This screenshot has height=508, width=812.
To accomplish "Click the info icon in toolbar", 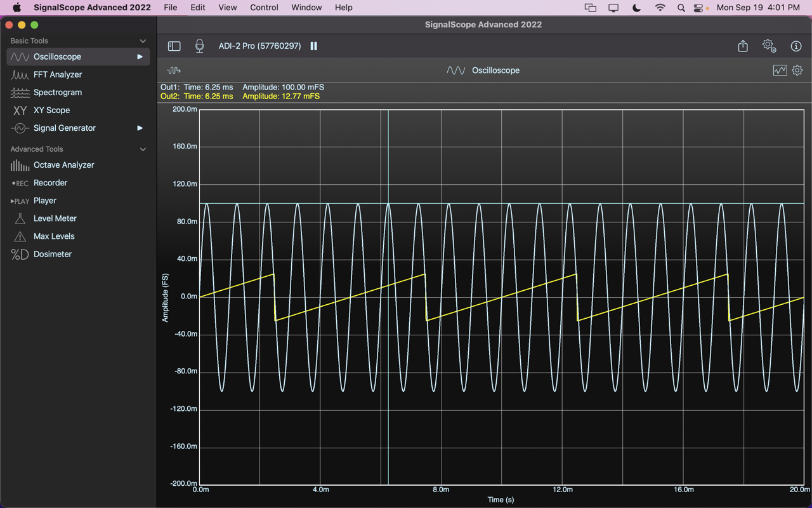I will click(x=796, y=46).
